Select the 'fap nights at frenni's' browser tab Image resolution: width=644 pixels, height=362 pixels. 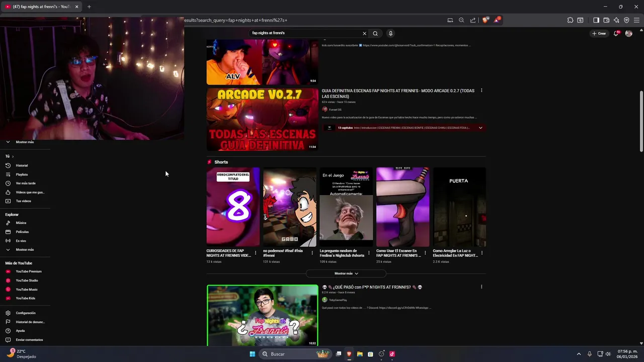click(40, 7)
